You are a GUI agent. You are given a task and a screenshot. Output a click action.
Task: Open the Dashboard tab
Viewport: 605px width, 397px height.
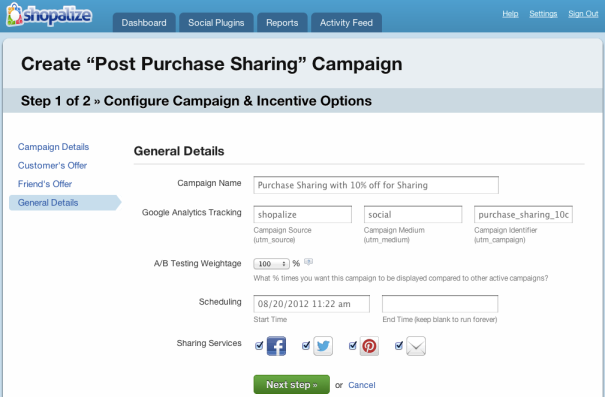click(144, 23)
